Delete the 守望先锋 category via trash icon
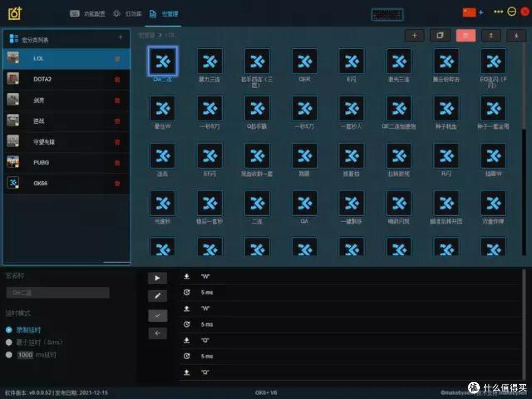Image resolution: width=532 pixels, height=399 pixels. point(117,142)
